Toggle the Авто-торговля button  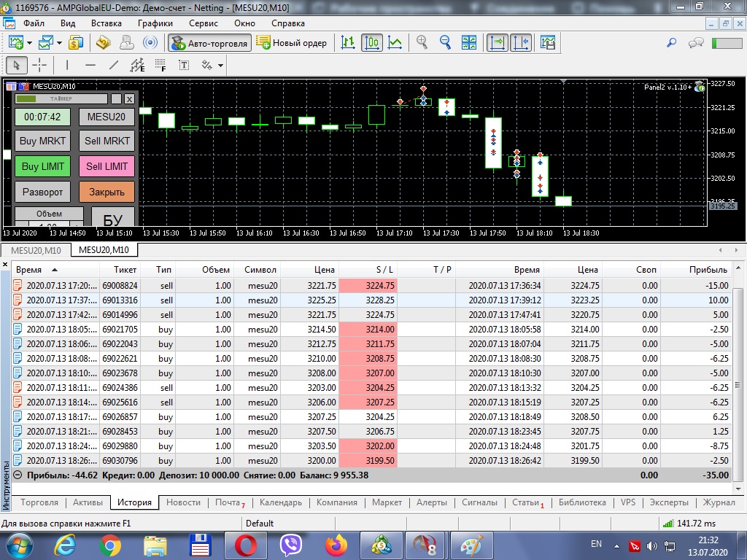point(210,43)
